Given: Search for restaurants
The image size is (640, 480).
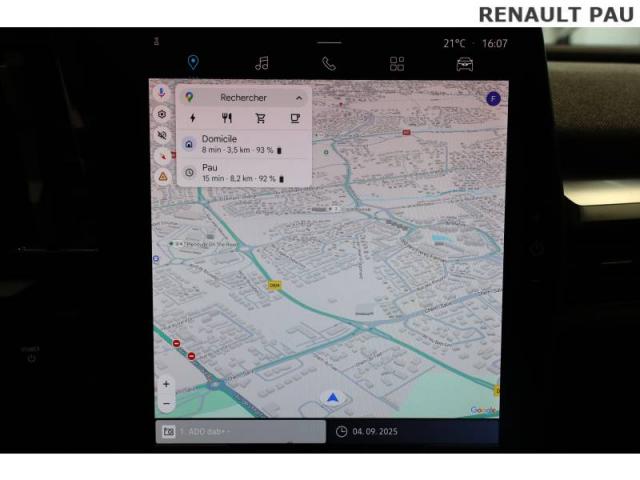Looking at the screenshot, I should pos(227,118).
